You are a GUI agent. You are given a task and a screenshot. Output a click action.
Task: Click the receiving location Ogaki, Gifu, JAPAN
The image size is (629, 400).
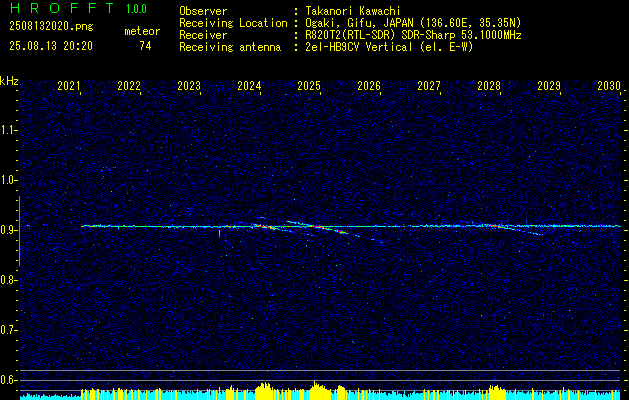click(358, 24)
